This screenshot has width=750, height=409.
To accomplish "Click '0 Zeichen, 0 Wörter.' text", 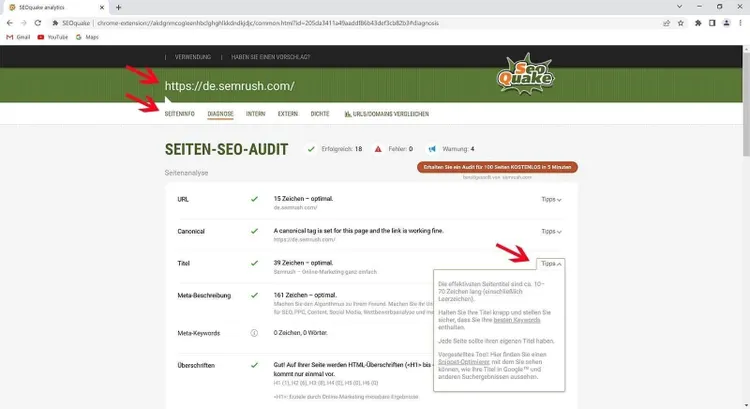I will click(300, 332).
